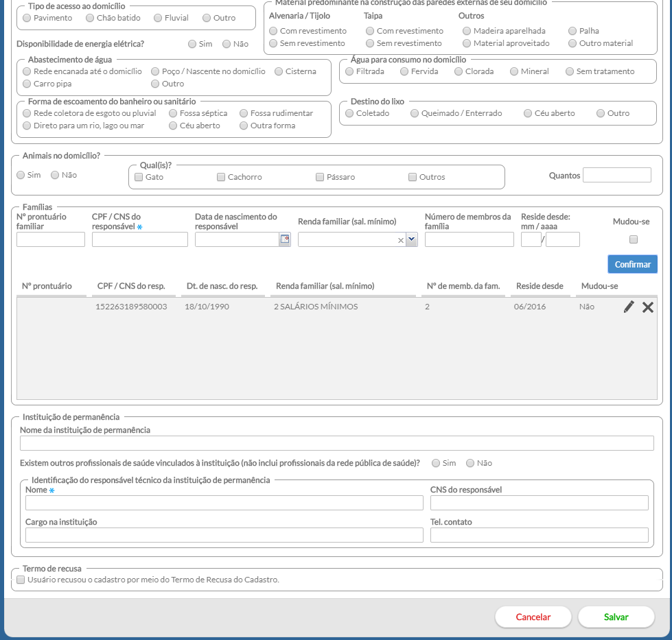Choose Sim for outros profissionais vinculados
672x640 pixels.
pos(436,464)
